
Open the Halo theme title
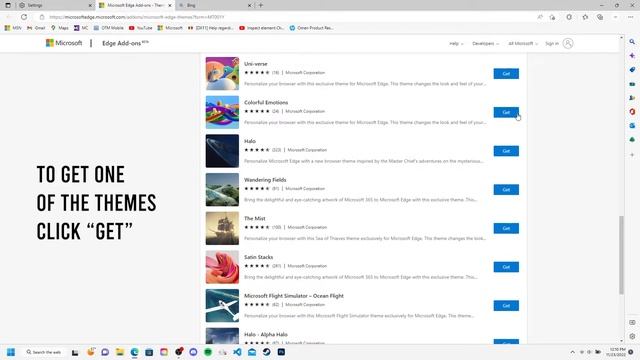250,141
